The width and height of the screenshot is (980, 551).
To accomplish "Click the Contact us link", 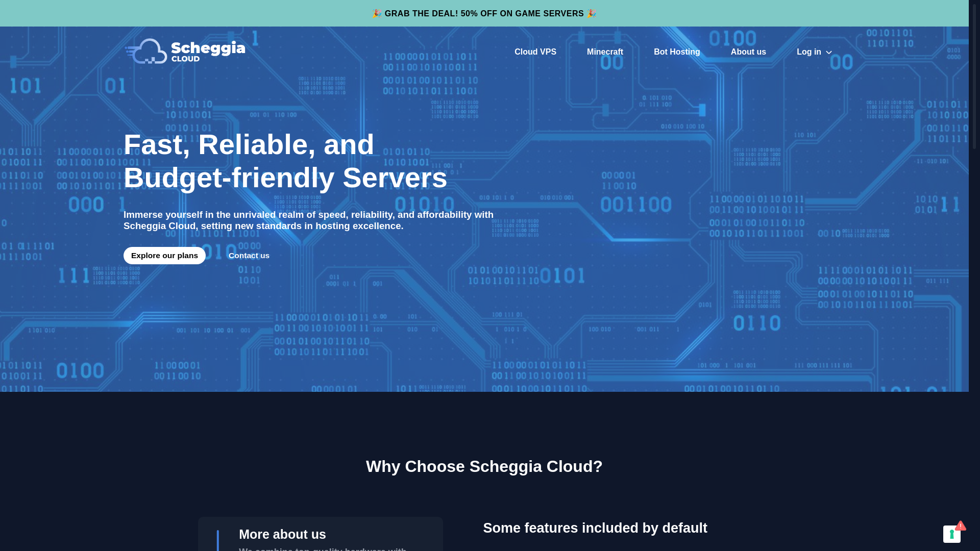I will [249, 256].
